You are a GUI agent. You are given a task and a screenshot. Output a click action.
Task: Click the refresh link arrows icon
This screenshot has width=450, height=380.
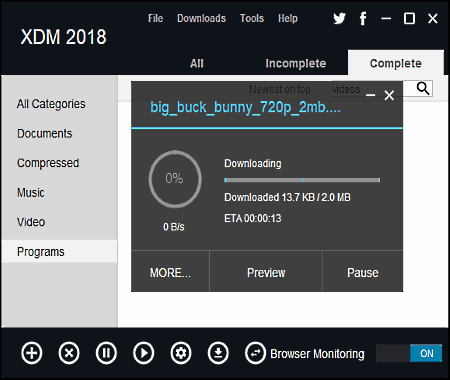point(255,353)
